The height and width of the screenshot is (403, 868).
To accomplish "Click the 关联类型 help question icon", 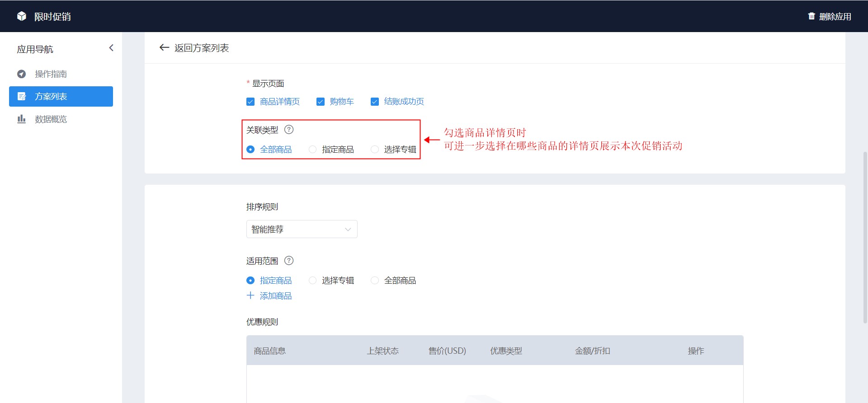I will (289, 130).
